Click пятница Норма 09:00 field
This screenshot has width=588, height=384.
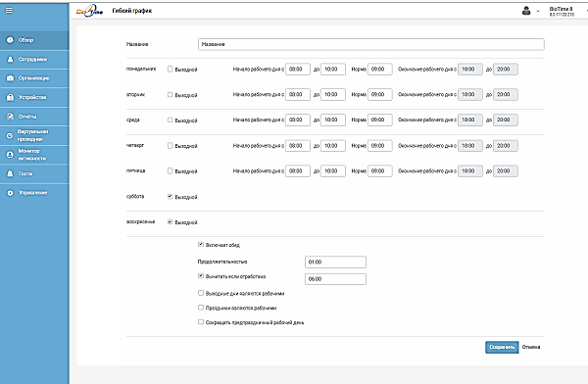click(380, 171)
